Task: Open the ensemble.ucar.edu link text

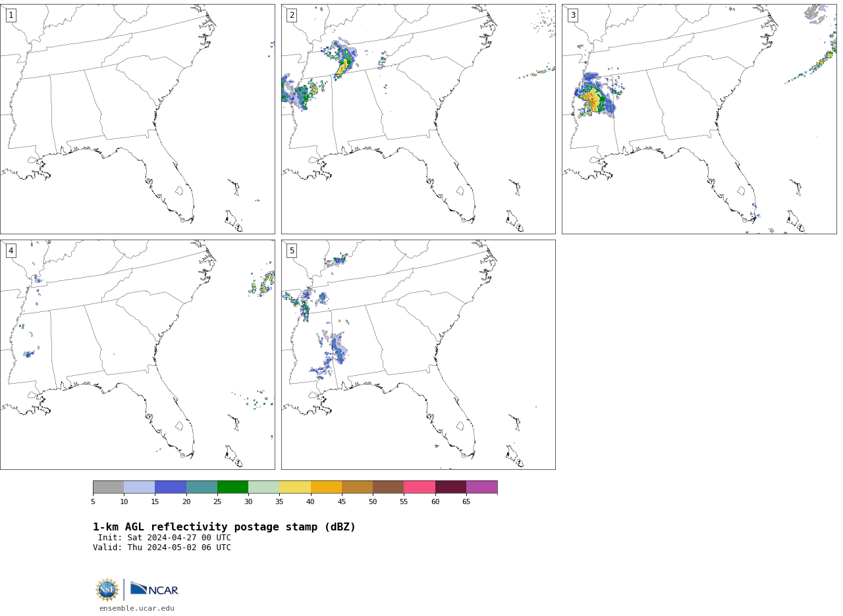Action: 137,608
